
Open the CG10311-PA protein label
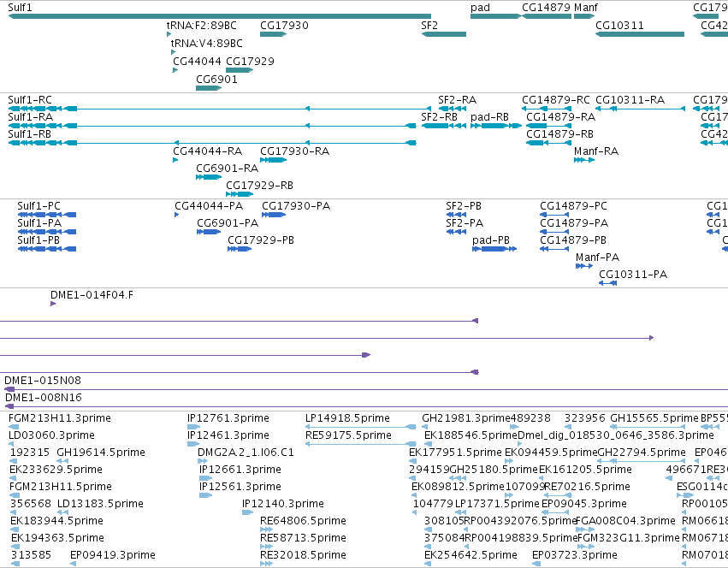(x=633, y=275)
